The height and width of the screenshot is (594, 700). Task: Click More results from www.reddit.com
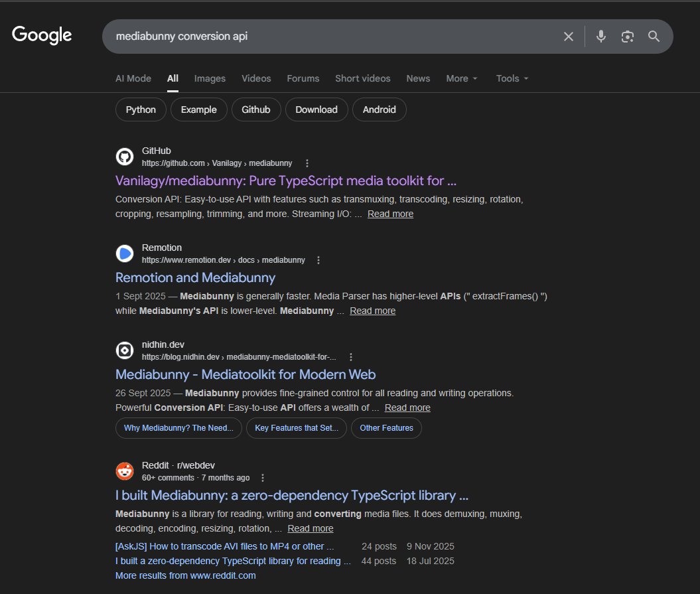[x=186, y=576]
